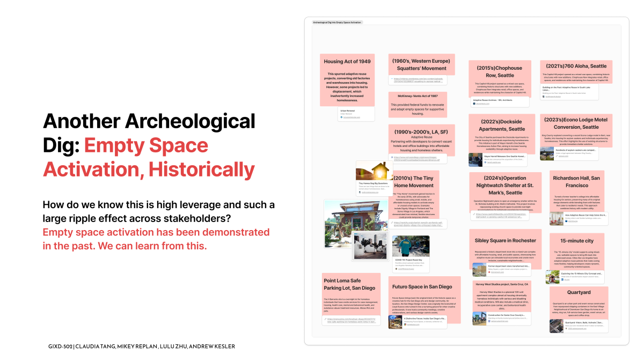Viewport: 644px width, 362px height.
Task: Open Building on the Past link preview
Action: coord(569,92)
